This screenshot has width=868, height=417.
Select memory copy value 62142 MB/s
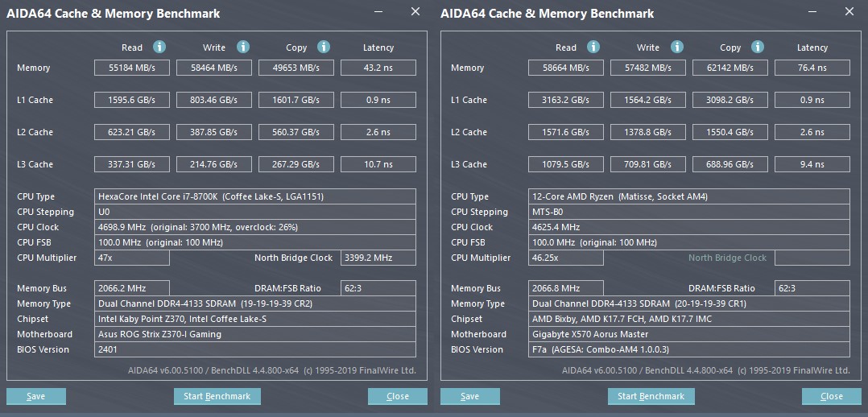[730, 68]
